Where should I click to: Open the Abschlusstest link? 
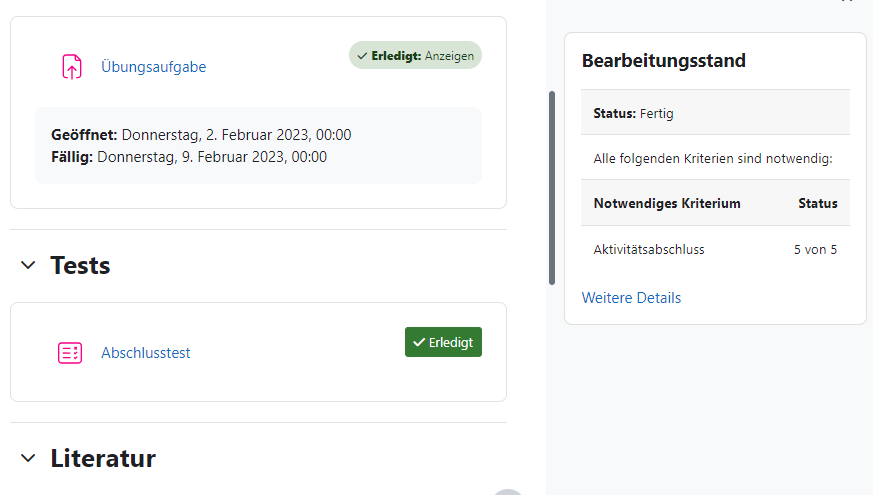click(x=146, y=352)
